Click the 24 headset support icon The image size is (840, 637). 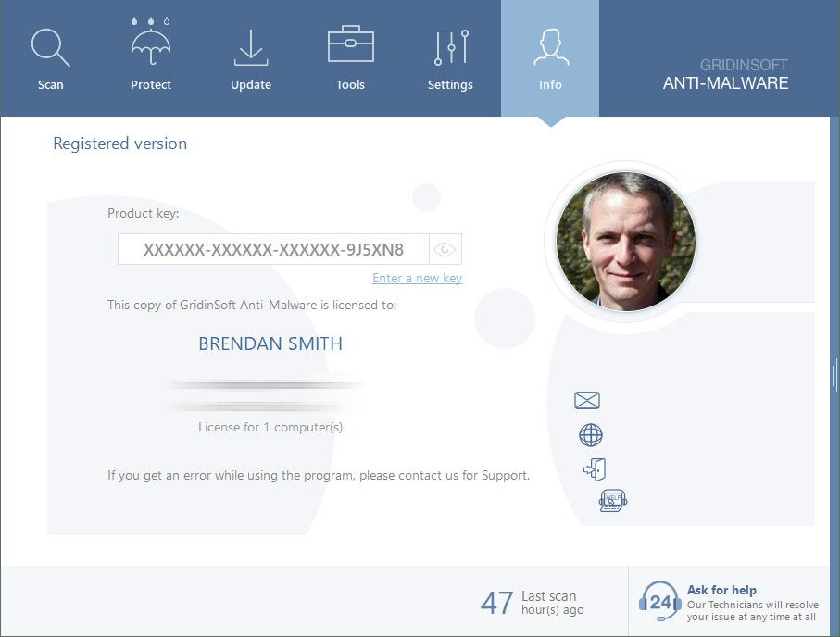(659, 602)
